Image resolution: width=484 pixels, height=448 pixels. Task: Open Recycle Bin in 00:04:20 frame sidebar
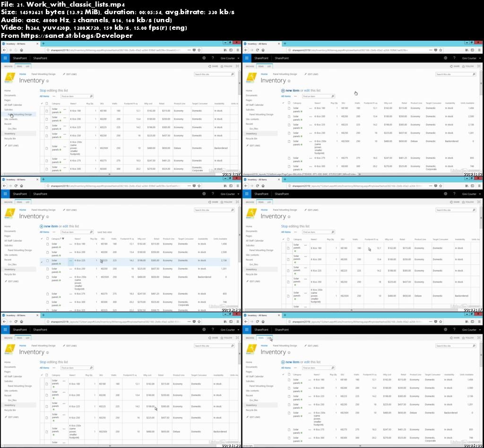10,410
